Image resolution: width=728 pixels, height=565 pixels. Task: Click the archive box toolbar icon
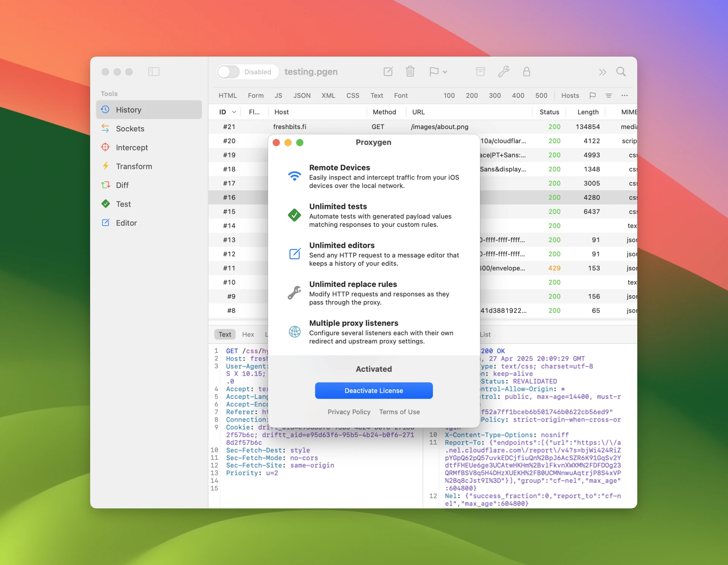pyautogui.click(x=480, y=72)
